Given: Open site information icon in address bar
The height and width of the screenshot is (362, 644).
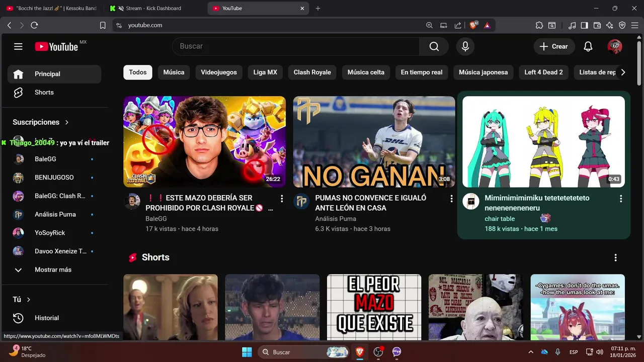Looking at the screenshot, I should tap(119, 25).
